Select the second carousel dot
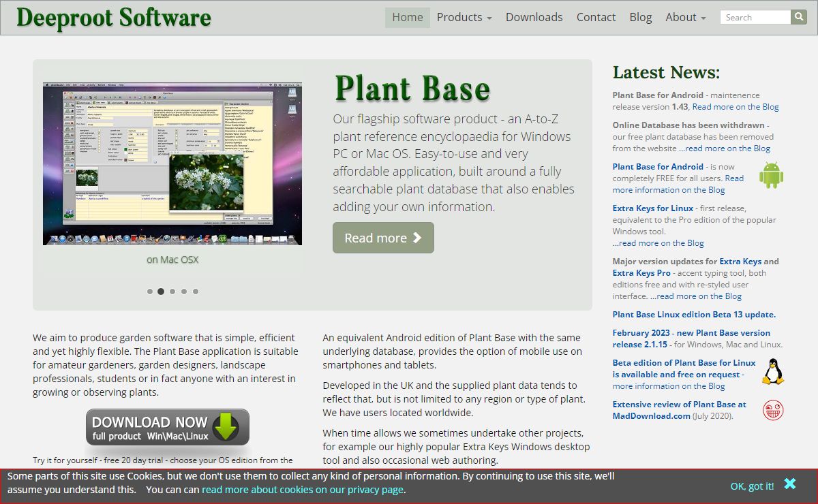 pyautogui.click(x=161, y=292)
